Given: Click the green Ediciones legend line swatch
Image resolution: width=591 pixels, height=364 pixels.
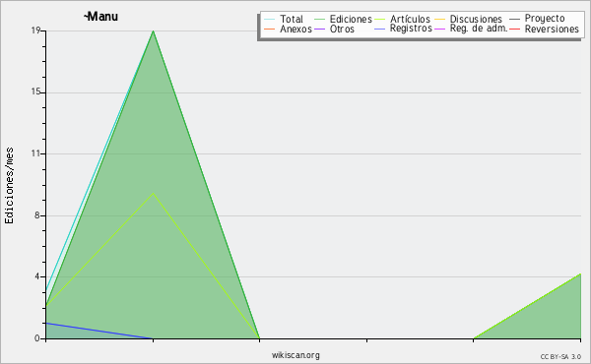Looking at the screenshot, I should (319, 19).
